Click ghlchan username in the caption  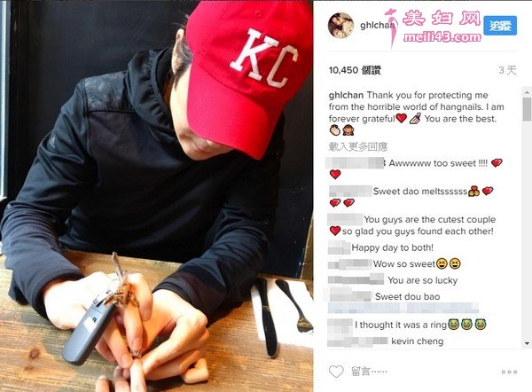click(x=346, y=95)
